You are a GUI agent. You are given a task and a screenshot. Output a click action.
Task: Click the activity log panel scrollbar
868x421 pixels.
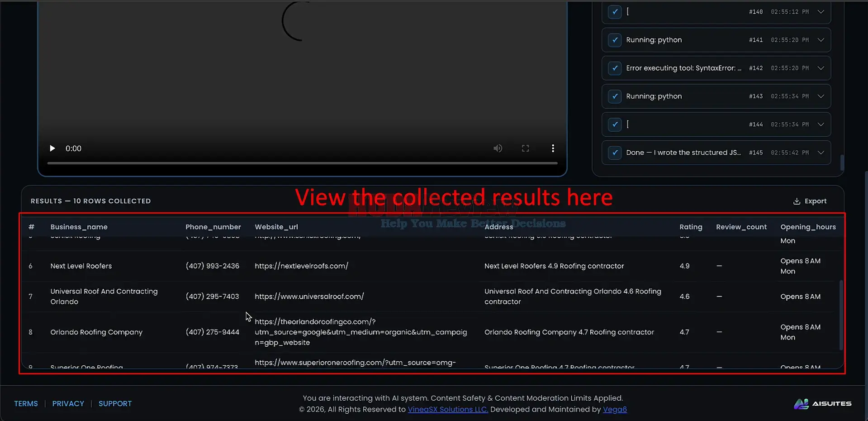[x=842, y=163]
